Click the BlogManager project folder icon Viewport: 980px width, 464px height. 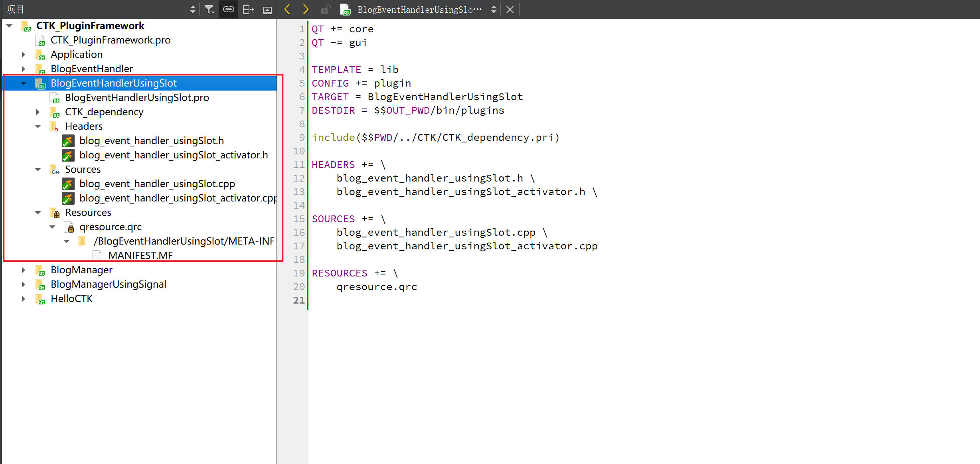(x=40, y=271)
